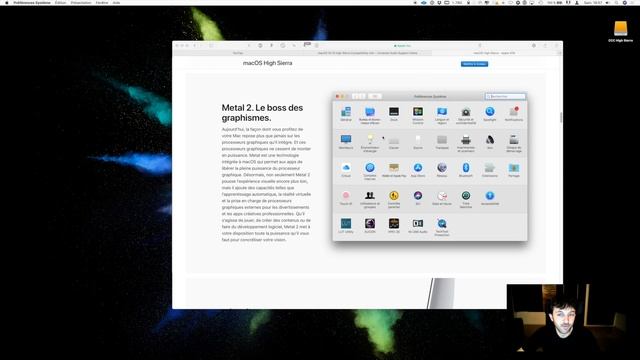Open the Préférences Système menu
Image resolution: width=640 pixels, height=360 pixels.
tap(32, 2)
